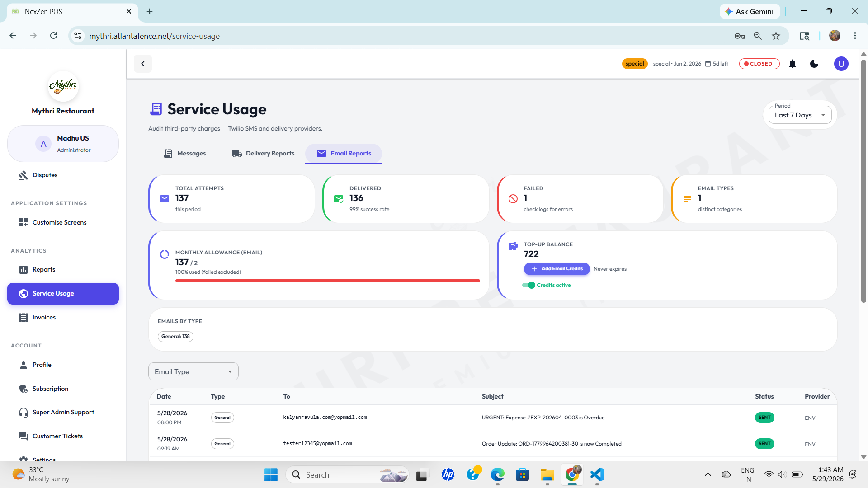
Task: Click the Service Usage sidebar icon
Action: point(24,294)
